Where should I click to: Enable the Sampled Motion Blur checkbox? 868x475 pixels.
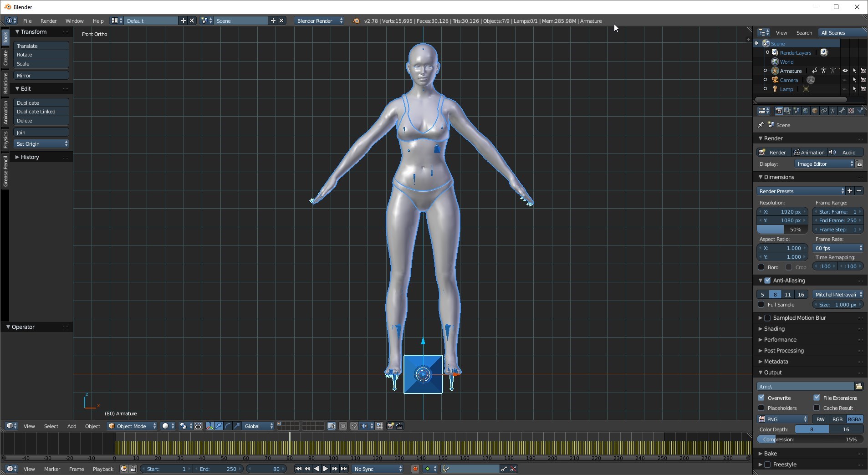[x=767, y=318]
